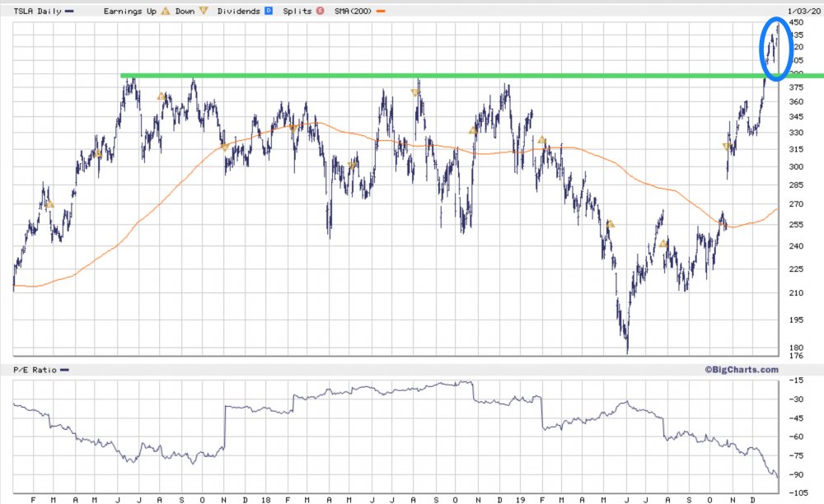This screenshot has height=504, width=824.
Task: Click the -15 P/E axis label
Action: (x=796, y=380)
